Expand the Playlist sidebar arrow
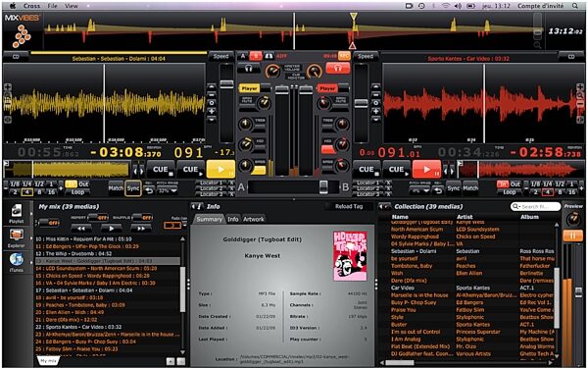Image resolution: width=588 pixels, height=368 pixels. pos(31,214)
